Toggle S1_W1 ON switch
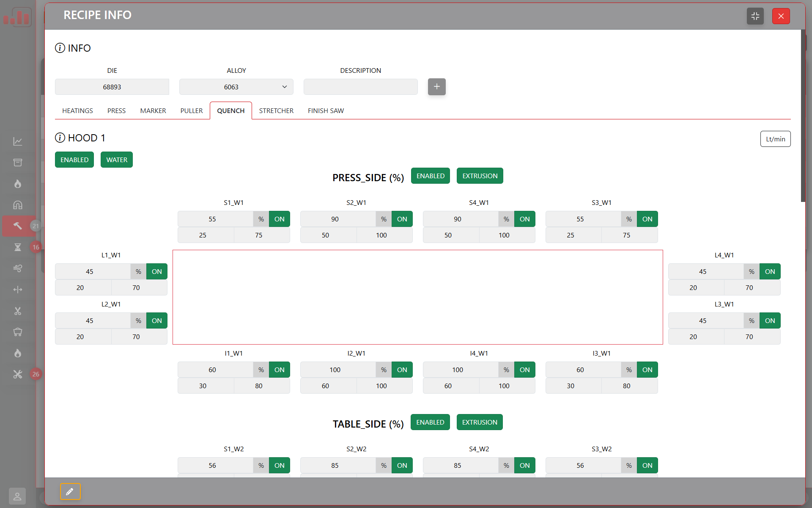 click(279, 219)
